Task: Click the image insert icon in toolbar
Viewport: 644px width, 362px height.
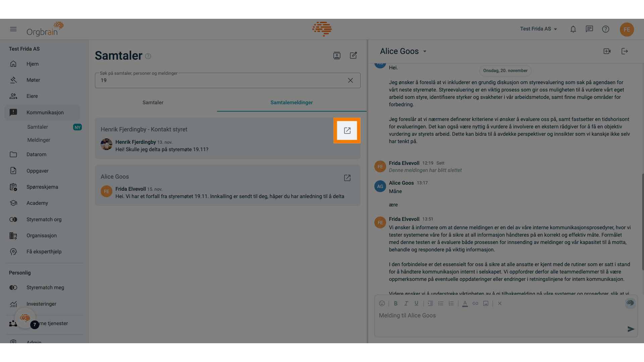Action: click(485, 304)
